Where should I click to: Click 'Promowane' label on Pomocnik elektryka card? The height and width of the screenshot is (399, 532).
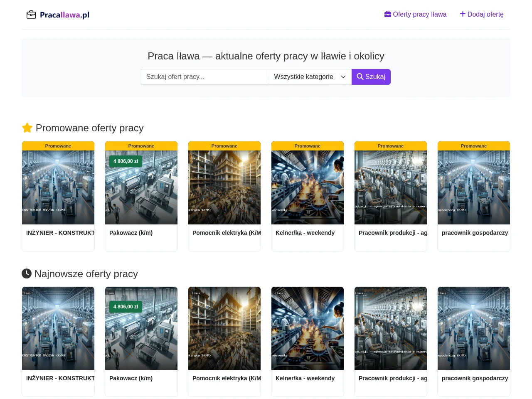[x=224, y=146]
